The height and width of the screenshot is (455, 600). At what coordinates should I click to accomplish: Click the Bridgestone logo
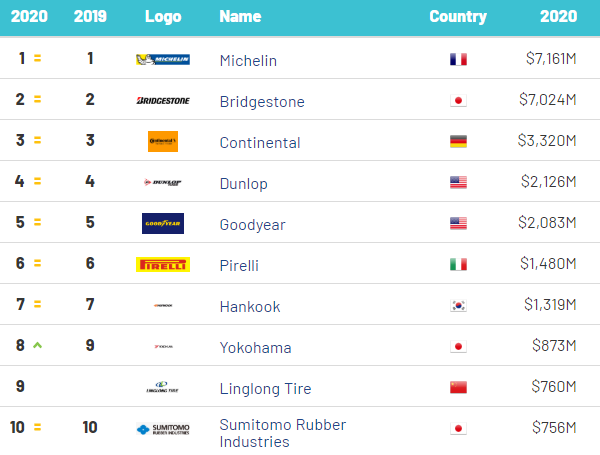tap(163, 101)
